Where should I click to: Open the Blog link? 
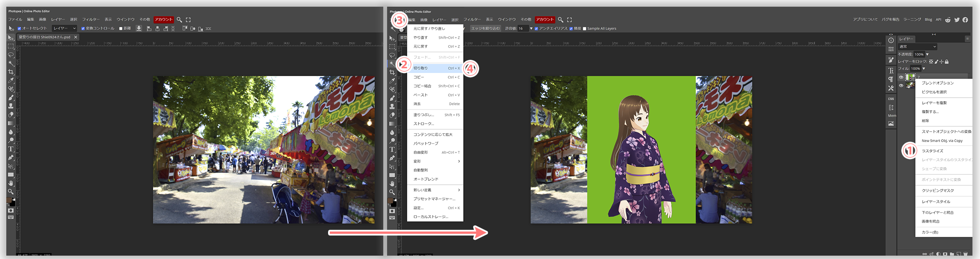pos(928,20)
